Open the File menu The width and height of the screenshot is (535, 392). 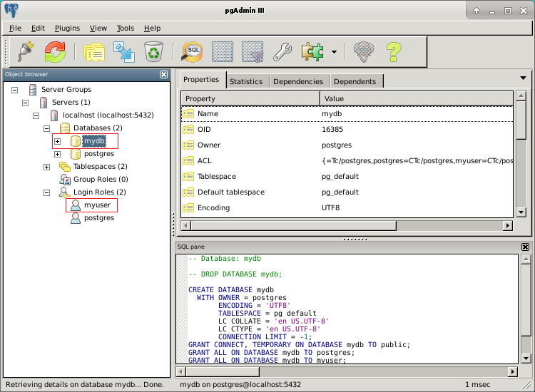15,29
